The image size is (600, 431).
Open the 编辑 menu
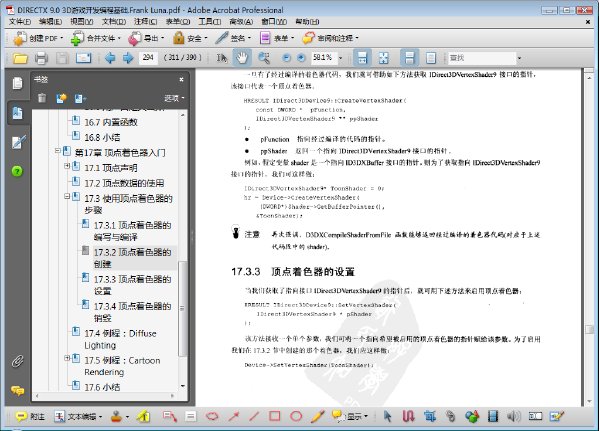click(x=50, y=22)
